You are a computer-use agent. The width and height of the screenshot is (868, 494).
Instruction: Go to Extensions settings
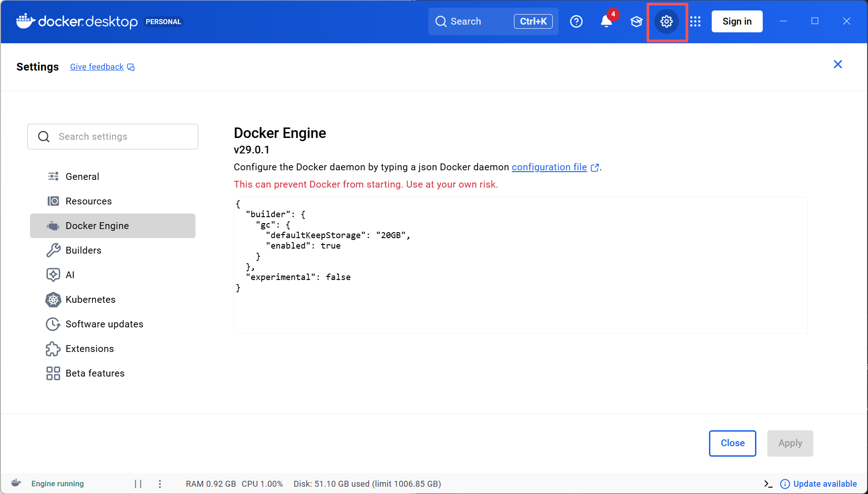point(113,348)
